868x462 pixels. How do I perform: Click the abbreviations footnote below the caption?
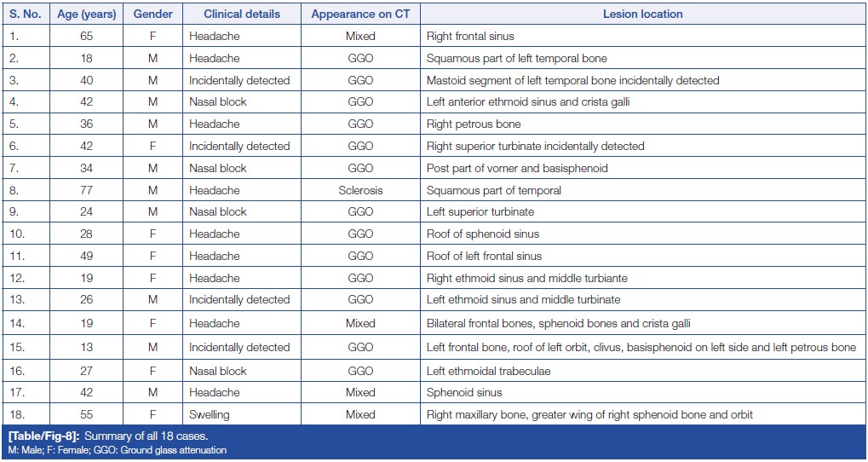point(117,450)
